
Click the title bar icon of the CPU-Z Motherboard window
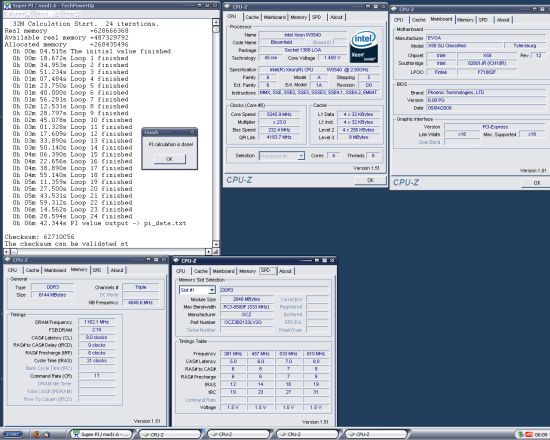(x=394, y=9)
